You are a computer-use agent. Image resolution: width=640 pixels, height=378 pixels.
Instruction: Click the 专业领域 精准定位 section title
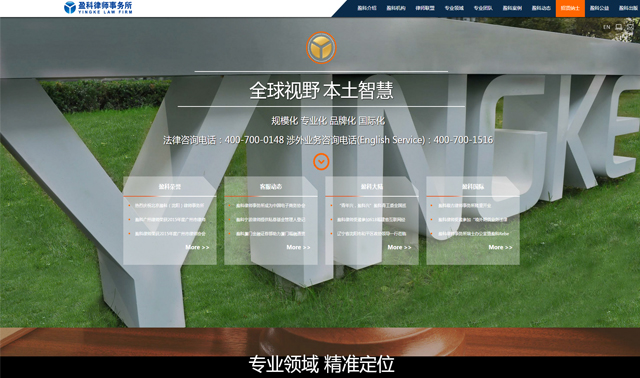click(x=321, y=365)
